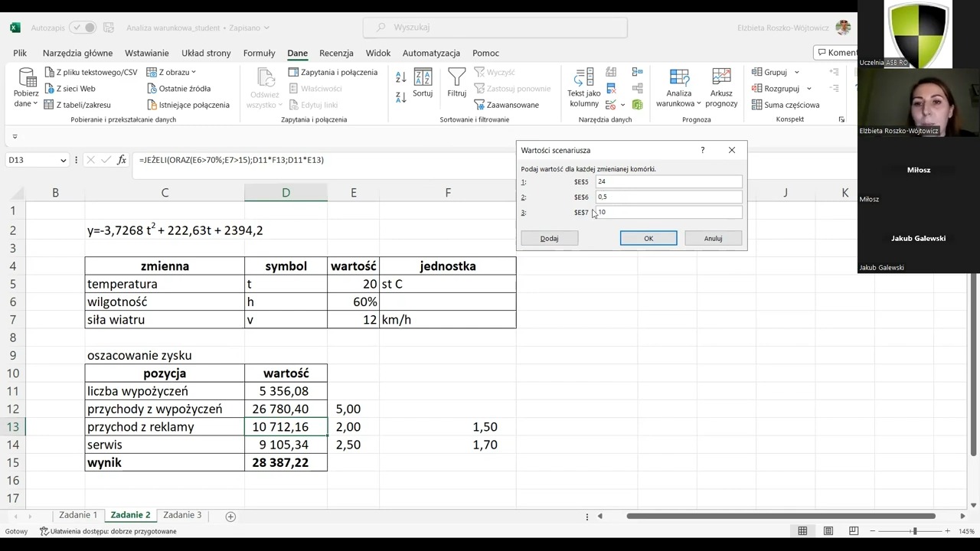Open the Pomoc tab
Screen dimensions: 980x551
pyautogui.click(x=485, y=53)
